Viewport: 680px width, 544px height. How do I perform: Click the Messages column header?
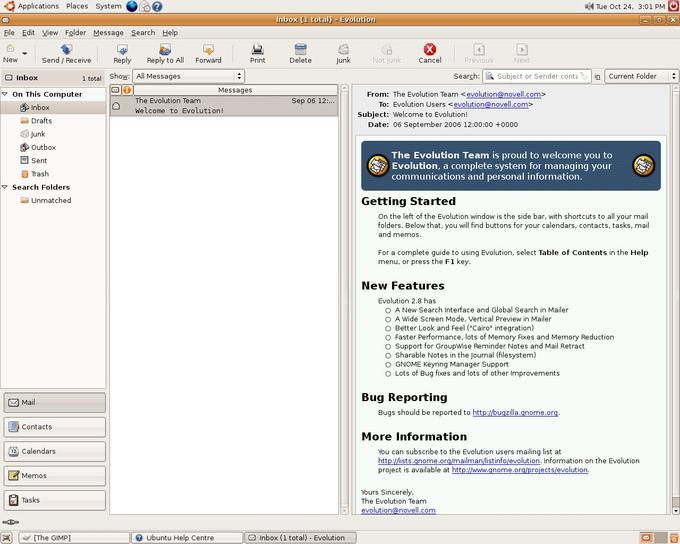pyautogui.click(x=235, y=90)
